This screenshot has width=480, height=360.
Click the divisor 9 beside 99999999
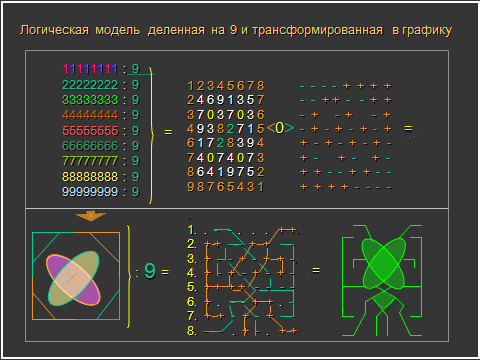point(135,192)
